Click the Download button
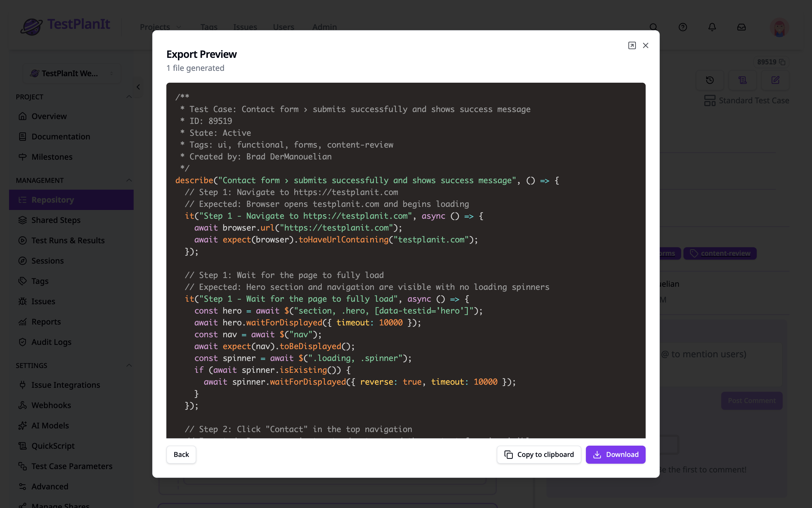 coord(615,454)
